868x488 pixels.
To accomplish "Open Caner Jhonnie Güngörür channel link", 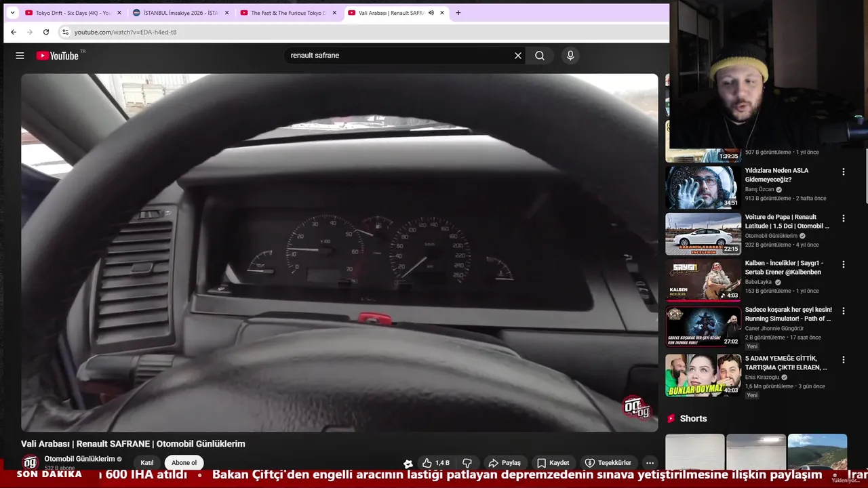I will click(774, 329).
